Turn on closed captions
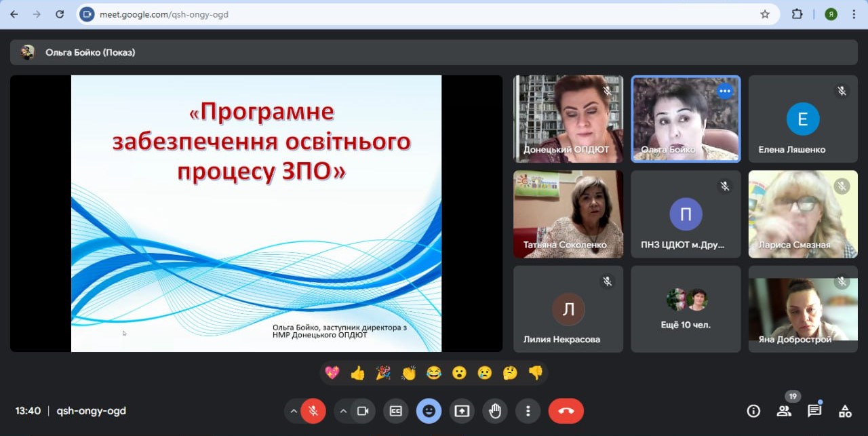 (395, 411)
